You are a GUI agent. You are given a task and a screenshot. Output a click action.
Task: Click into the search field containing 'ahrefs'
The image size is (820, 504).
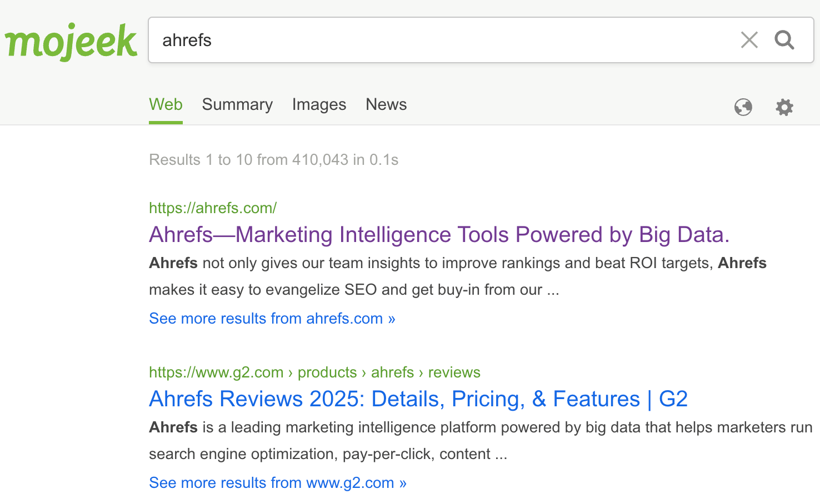444,40
